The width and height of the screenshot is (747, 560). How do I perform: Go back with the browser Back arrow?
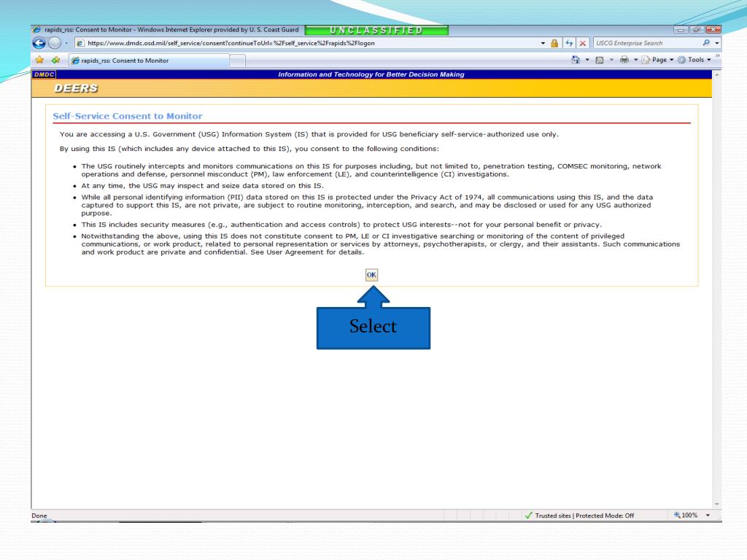coord(39,43)
